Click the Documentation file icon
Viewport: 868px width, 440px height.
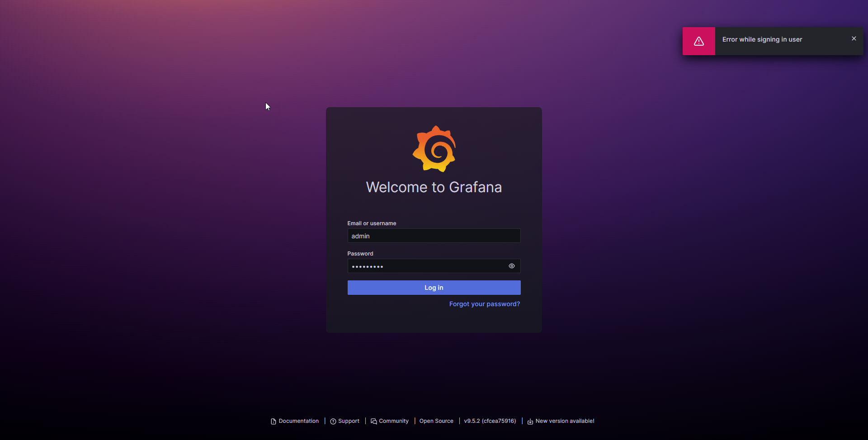(x=274, y=421)
